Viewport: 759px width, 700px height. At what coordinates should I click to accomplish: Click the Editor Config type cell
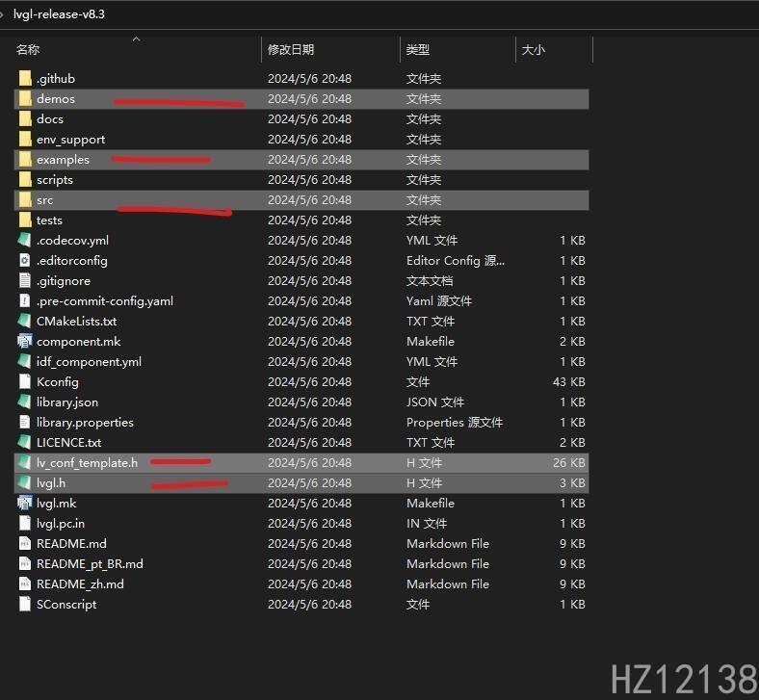[456, 261]
